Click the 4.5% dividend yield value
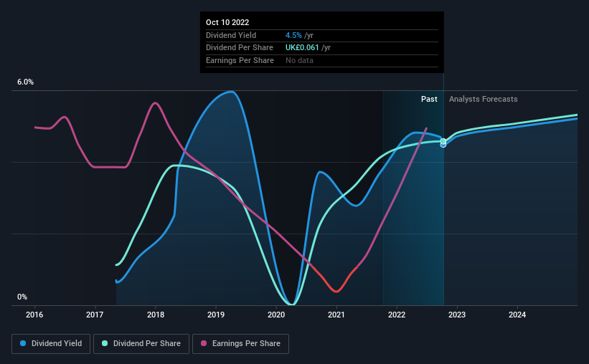This screenshot has height=364, width=589. [x=293, y=35]
